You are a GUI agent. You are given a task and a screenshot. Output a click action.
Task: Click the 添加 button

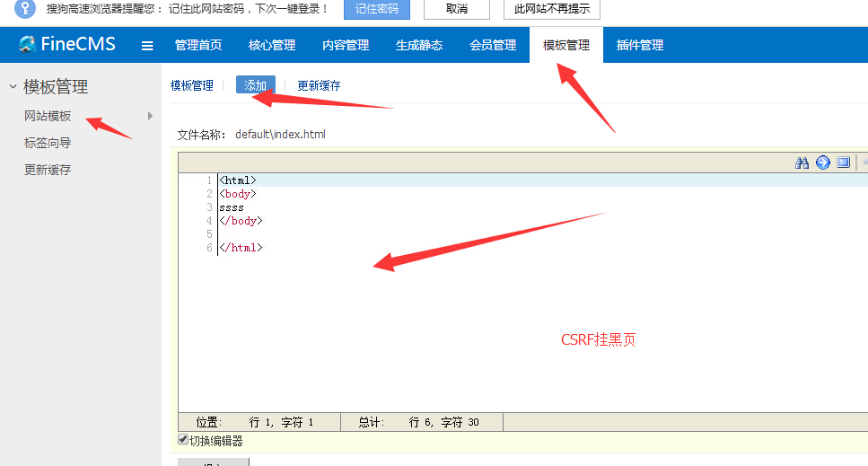tap(255, 85)
